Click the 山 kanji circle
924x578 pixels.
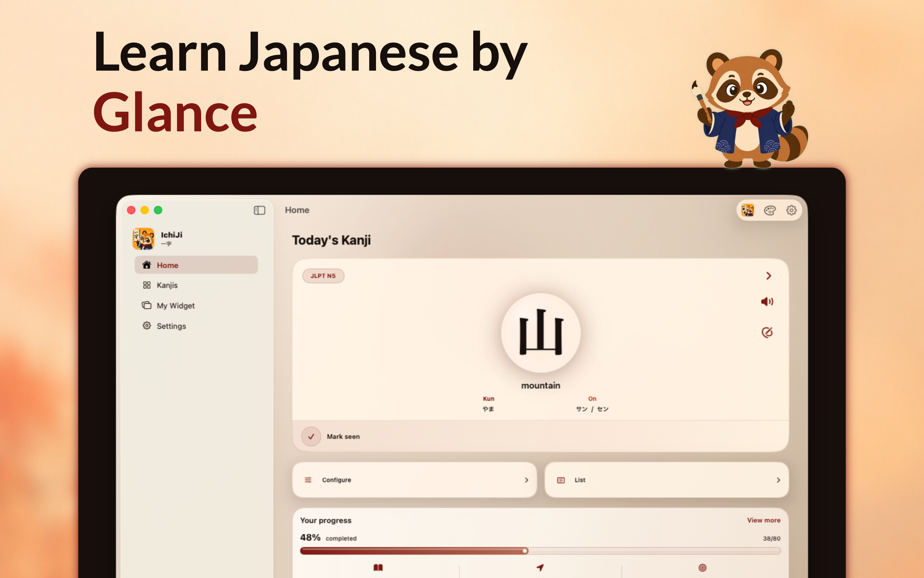tap(541, 333)
